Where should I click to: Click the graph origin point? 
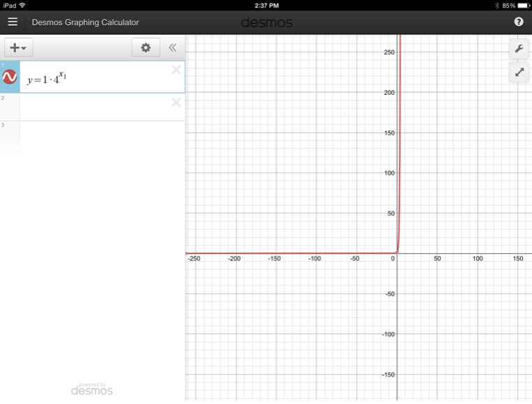397,253
